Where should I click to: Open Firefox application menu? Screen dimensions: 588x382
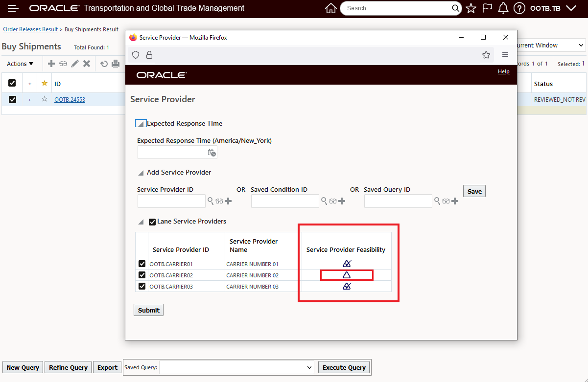coord(505,55)
